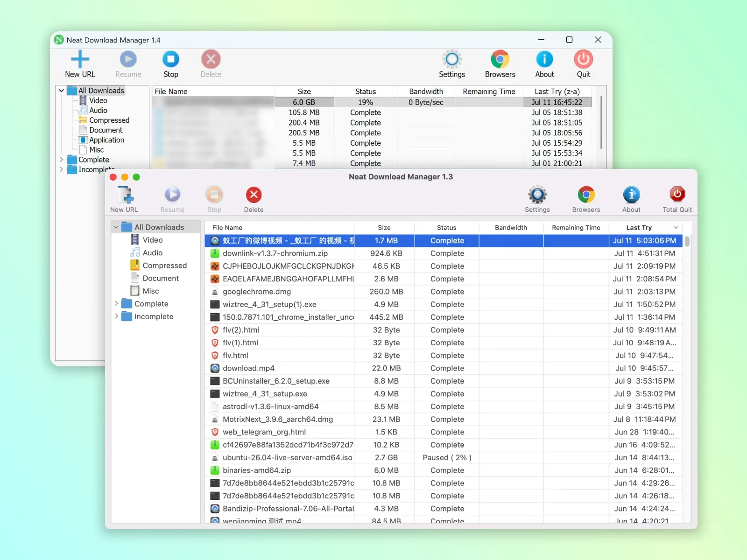Image resolution: width=747 pixels, height=560 pixels.
Task: Select web_telegram_org.html row
Action: 444,432
